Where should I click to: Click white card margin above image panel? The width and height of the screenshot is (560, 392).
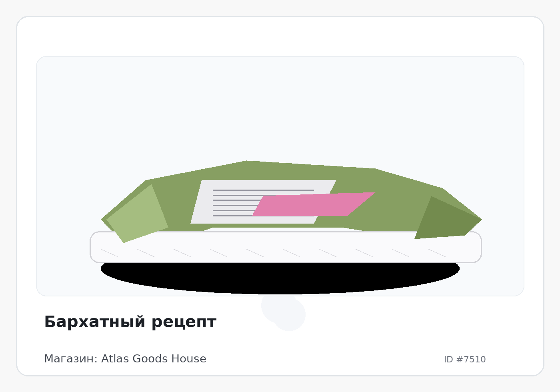click(x=280, y=37)
